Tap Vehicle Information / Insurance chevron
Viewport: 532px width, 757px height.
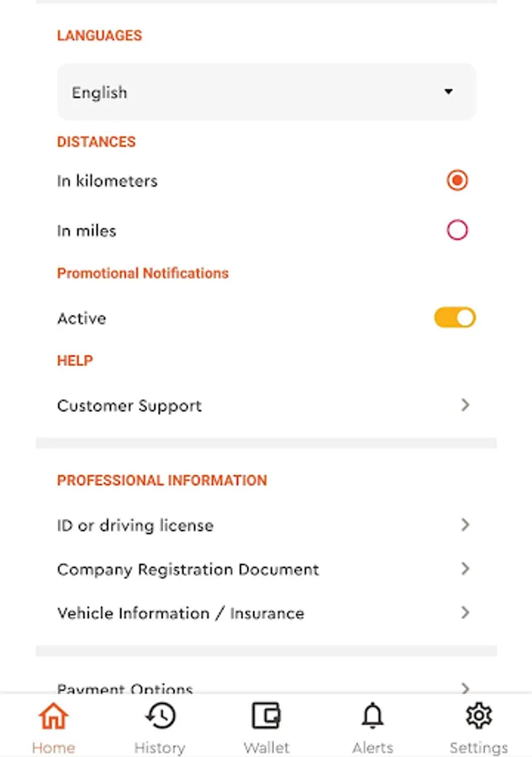click(x=465, y=613)
